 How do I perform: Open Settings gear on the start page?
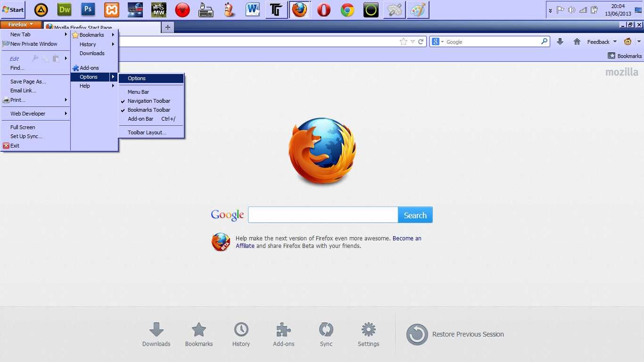[368, 335]
